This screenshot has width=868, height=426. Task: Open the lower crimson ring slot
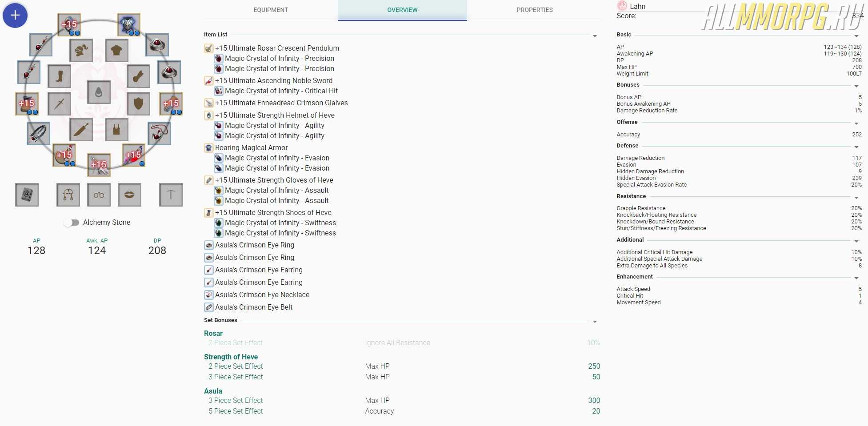(169, 72)
